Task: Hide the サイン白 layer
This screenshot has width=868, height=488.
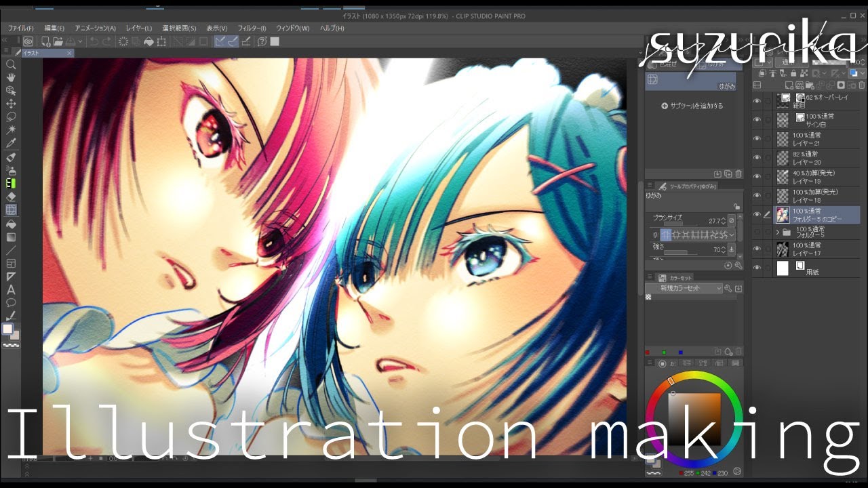Action: 757,119
